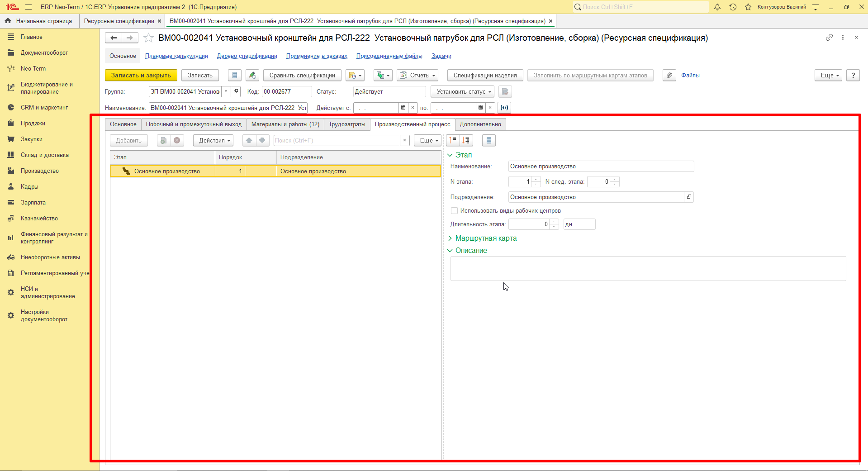Open notifications bell icon

(x=717, y=7)
